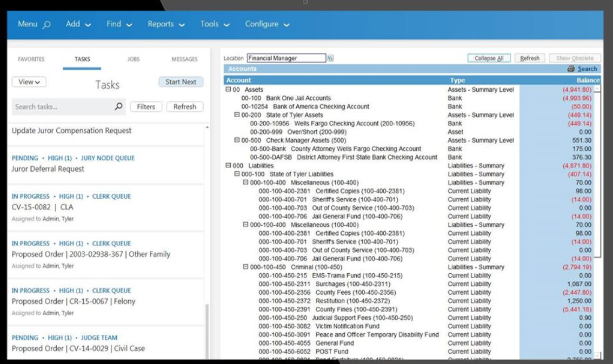Viewport: 613px width, 364px height.
Task: Sort by Type column header
Action: (x=457, y=80)
